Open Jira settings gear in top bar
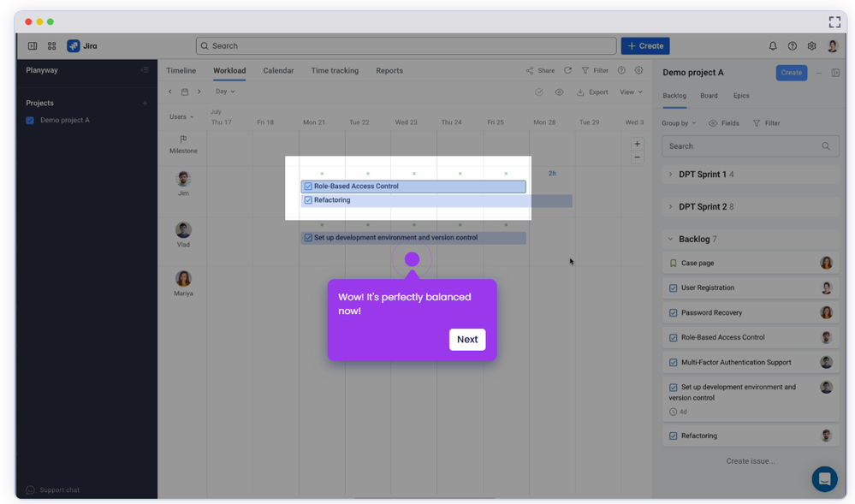 point(812,46)
